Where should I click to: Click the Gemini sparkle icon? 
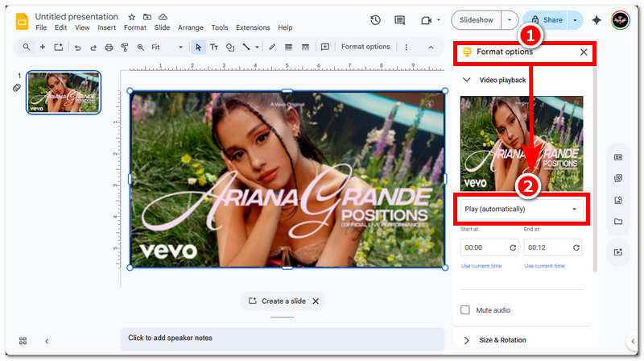[x=597, y=20]
